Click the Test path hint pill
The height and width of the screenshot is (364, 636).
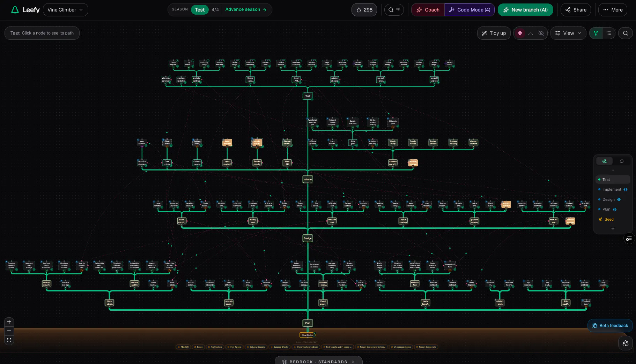(42, 33)
